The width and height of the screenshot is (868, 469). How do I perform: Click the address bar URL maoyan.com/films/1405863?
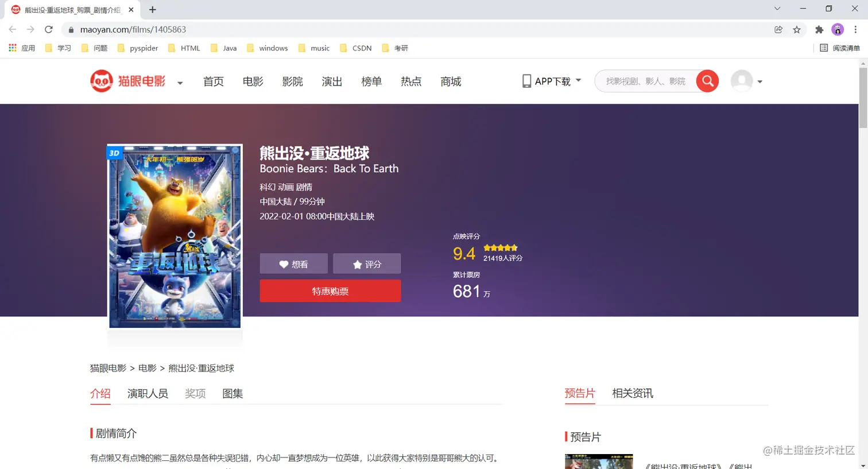(x=133, y=29)
